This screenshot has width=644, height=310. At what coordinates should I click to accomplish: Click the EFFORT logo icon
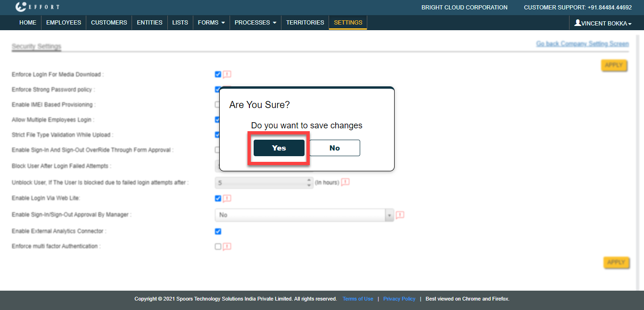21,7
